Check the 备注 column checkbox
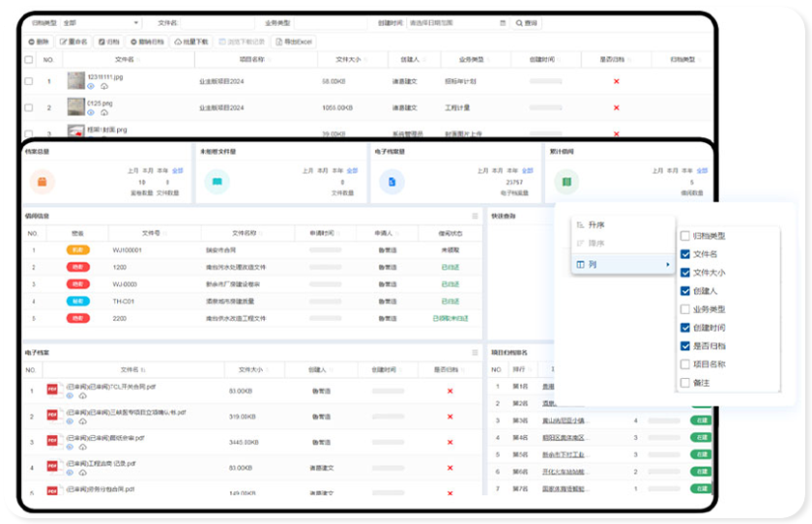Screen dimensions: 812x524 685,383
